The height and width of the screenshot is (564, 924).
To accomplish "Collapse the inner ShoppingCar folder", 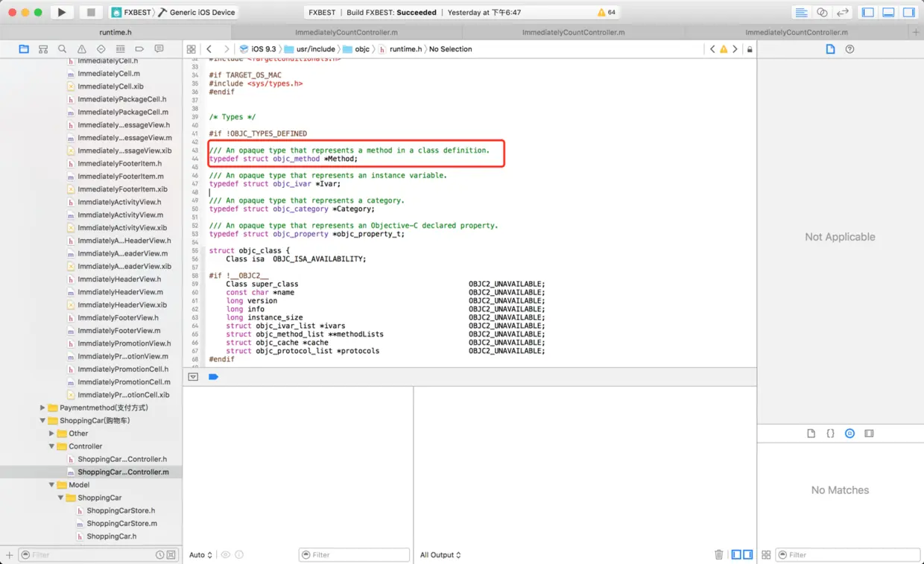I will click(x=60, y=498).
